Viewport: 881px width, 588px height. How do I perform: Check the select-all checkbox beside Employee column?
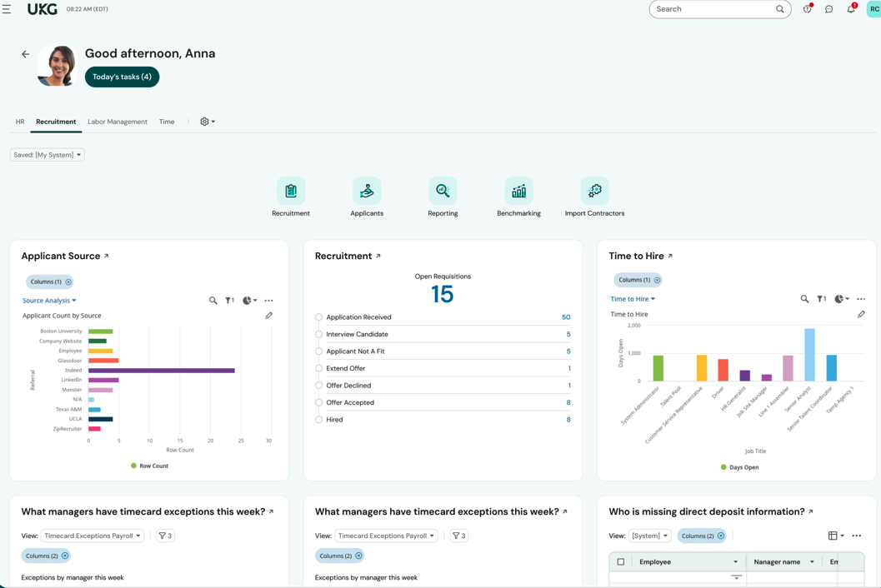point(620,562)
